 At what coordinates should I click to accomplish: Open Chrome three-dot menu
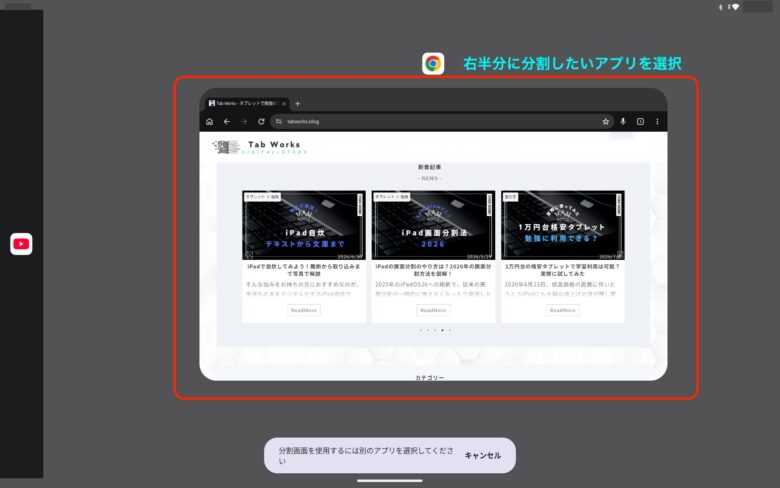click(657, 121)
